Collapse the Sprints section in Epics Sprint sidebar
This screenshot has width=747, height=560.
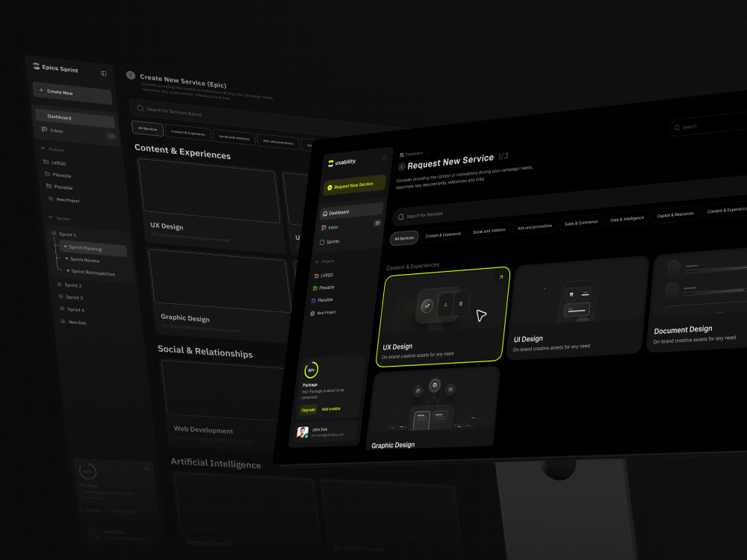tap(59, 218)
